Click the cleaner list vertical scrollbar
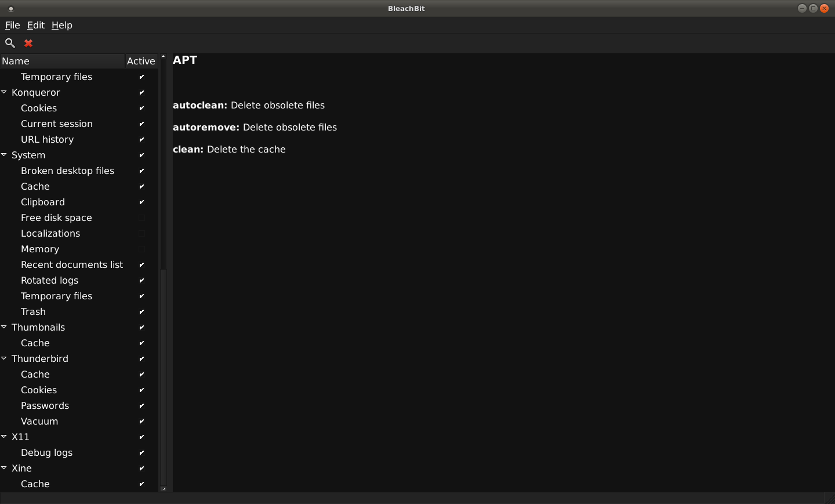The width and height of the screenshot is (835, 504). click(x=163, y=174)
